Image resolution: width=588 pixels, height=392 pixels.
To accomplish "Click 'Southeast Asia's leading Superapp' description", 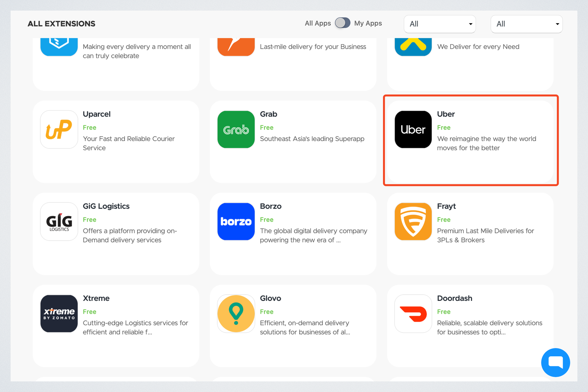I will (312, 139).
